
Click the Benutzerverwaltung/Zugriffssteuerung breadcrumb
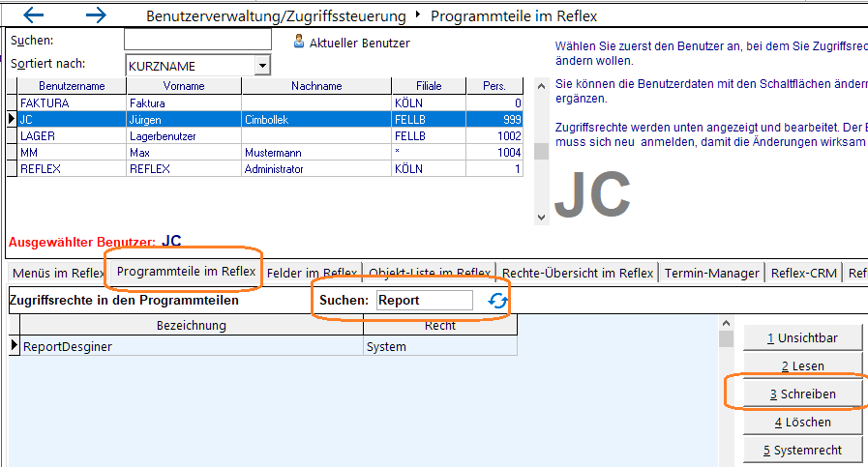pyautogui.click(x=276, y=16)
